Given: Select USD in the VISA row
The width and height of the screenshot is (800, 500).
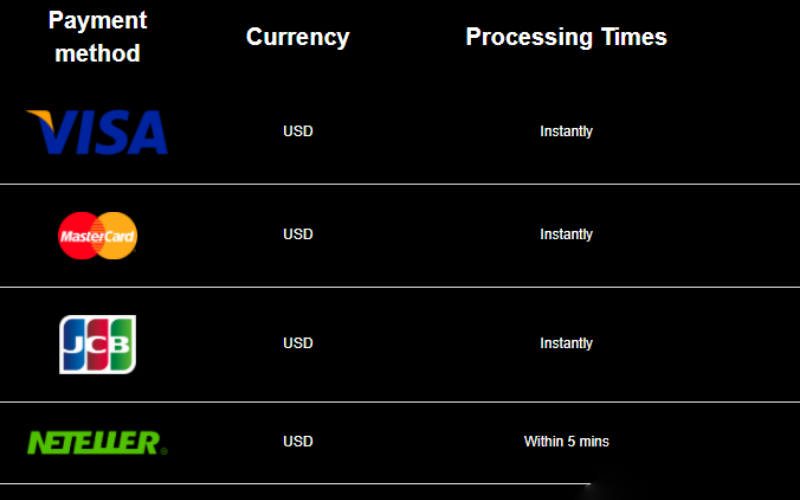Looking at the screenshot, I should pos(298,131).
